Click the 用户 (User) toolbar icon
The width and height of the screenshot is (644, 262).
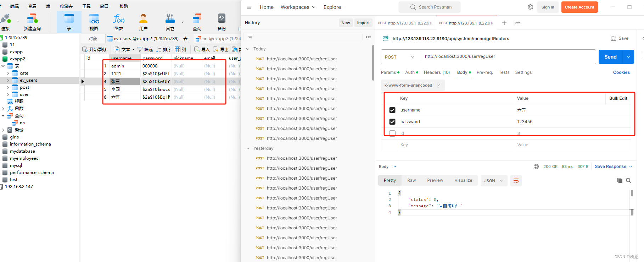[144, 22]
